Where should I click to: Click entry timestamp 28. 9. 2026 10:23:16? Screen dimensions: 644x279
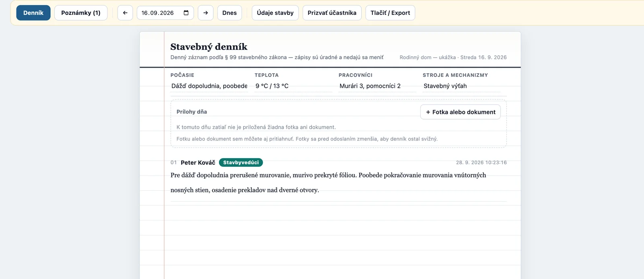pyautogui.click(x=481, y=163)
